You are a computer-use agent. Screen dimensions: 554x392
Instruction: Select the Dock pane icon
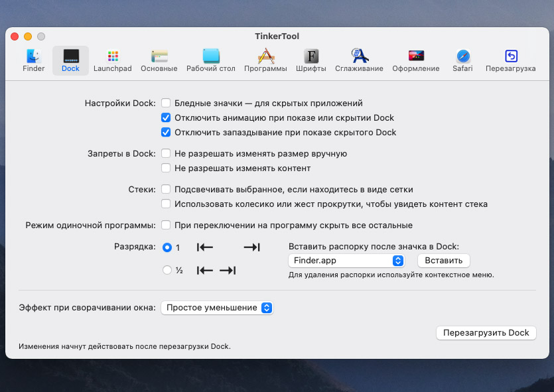(x=71, y=60)
